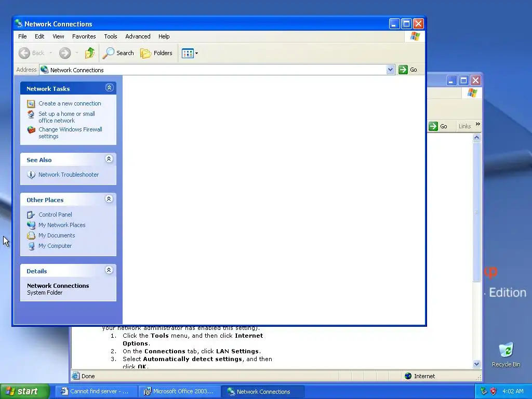
Task: Open the Views dropdown button
Action: click(x=190, y=53)
